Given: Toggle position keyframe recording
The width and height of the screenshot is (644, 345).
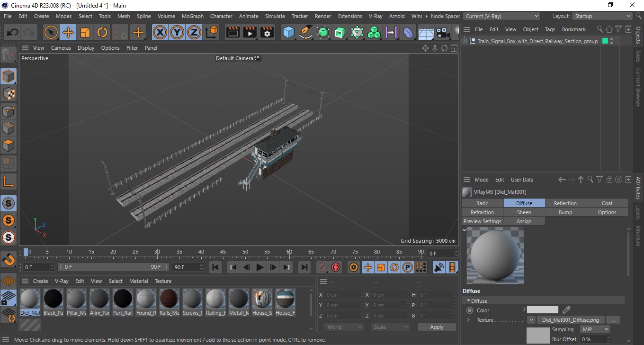Looking at the screenshot, I should point(367,267).
